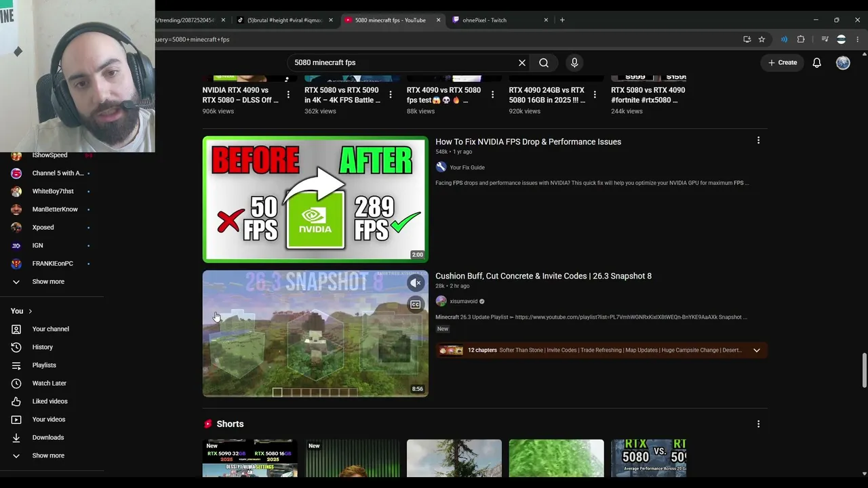Expand the You section Show more

[48, 455]
